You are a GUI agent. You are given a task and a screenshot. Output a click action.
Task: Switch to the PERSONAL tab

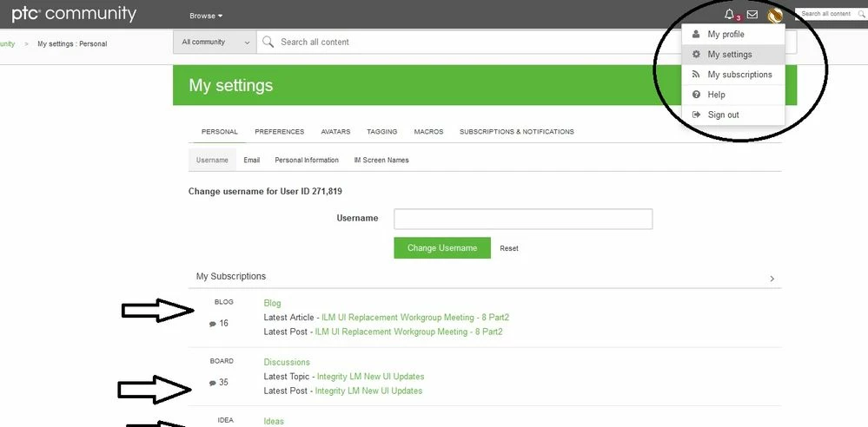click(x=219, y=132)
